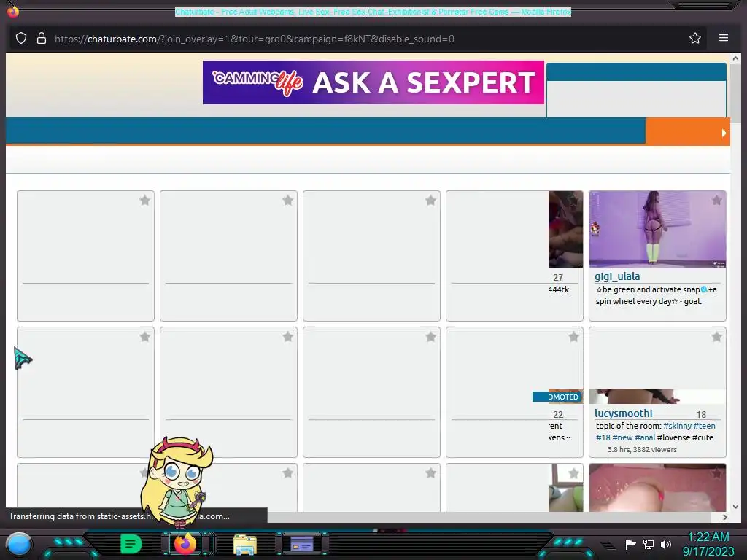The image size is (747, 560).
Task: Open the green notes app in the taskbar
Action: [x=131, y=544]
